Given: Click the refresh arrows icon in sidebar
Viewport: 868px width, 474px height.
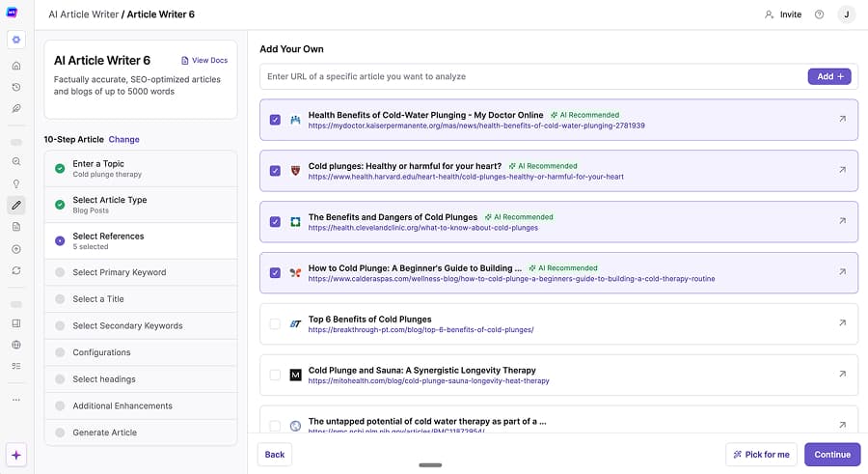Looking at the screenshot, I should click(x=16, y=270).
